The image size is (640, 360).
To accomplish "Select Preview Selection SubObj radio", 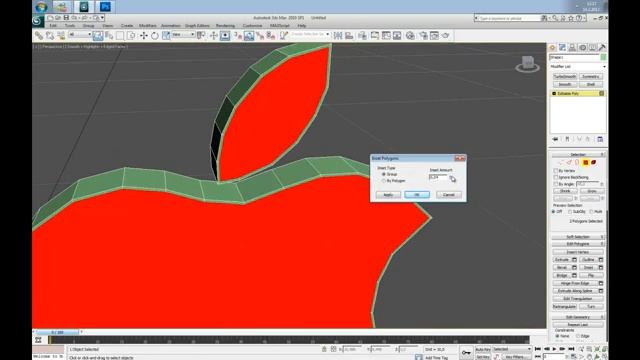I will [x=570, y=212].
